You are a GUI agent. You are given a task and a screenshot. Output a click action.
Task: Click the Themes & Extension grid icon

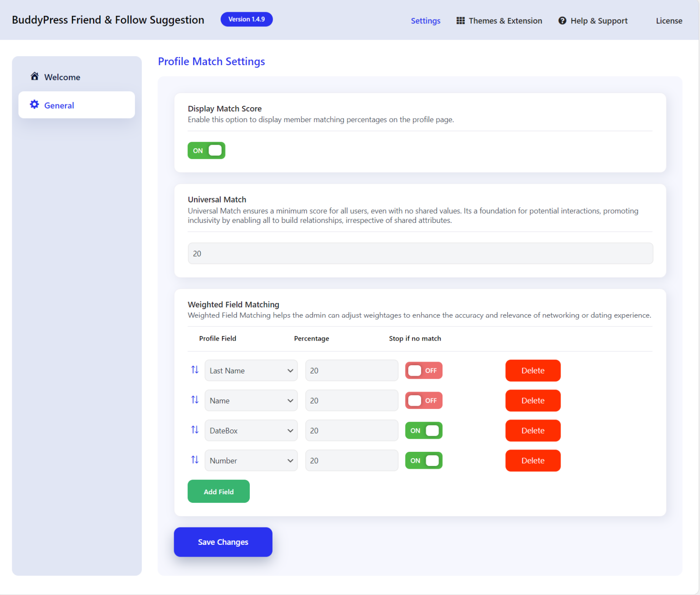pyautogui.click(x=460, y=21)
